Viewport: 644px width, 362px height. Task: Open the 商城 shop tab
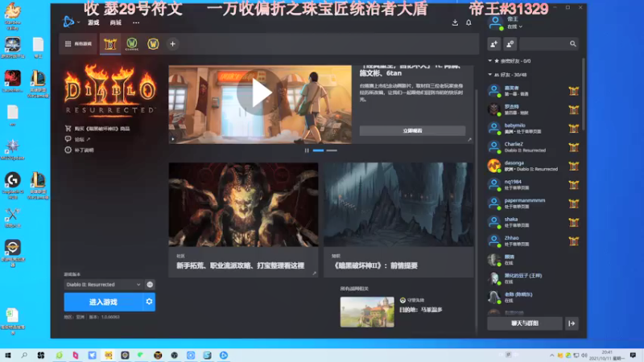click(115, 23)
